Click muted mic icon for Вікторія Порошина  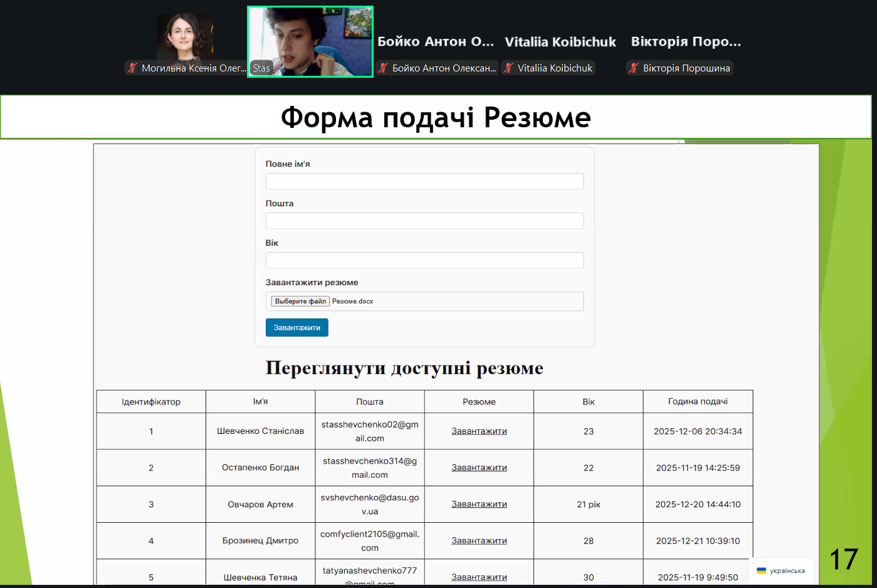coord(634,68)
